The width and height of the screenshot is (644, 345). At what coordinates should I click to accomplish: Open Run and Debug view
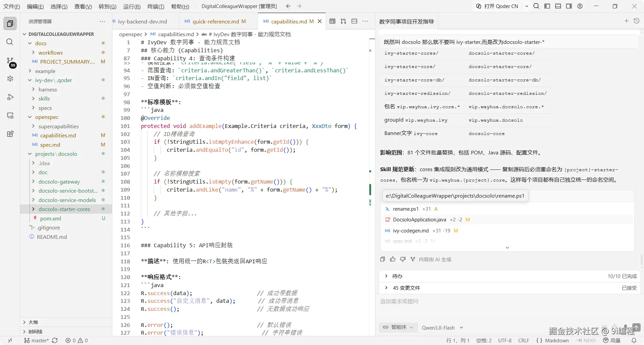pos(10,97)
